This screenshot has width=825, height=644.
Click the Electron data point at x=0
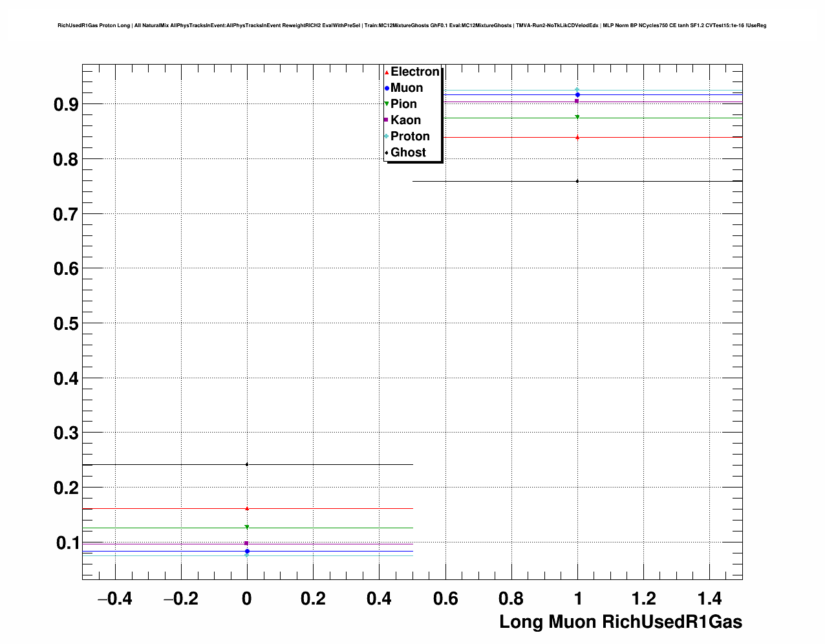pos(247,508)
